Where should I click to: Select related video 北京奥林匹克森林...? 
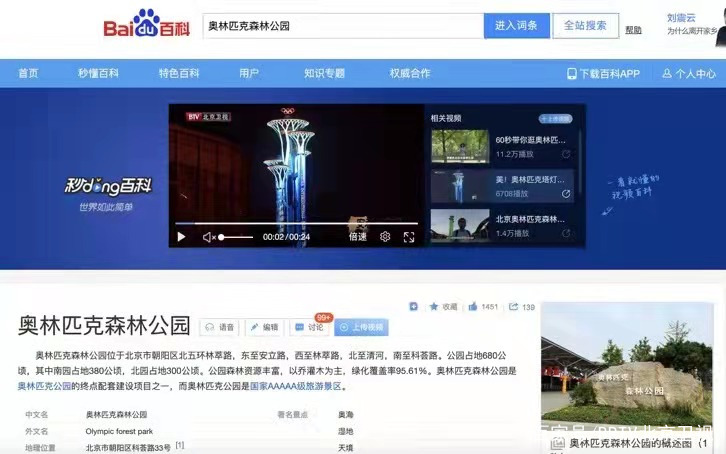pos(502,226)
